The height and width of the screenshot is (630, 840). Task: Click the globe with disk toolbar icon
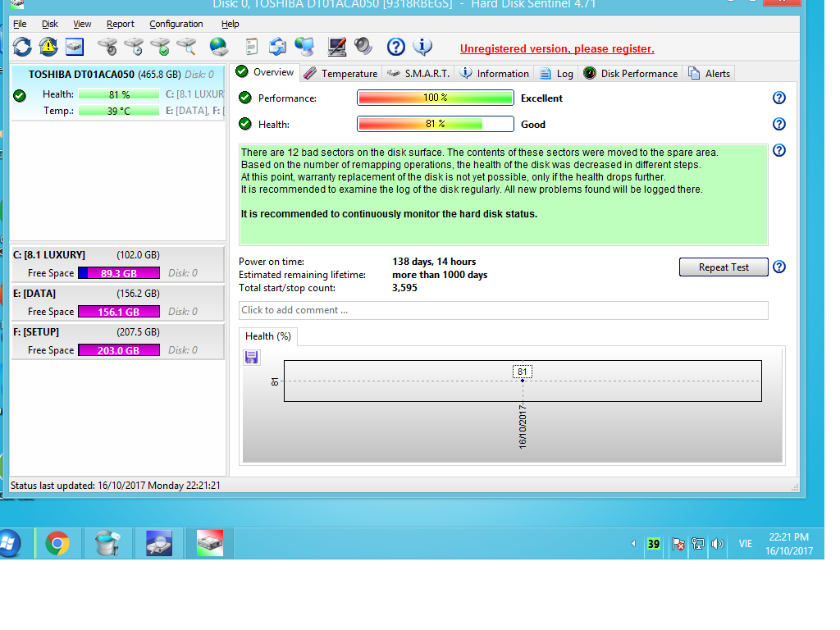[x=218, y=47]
